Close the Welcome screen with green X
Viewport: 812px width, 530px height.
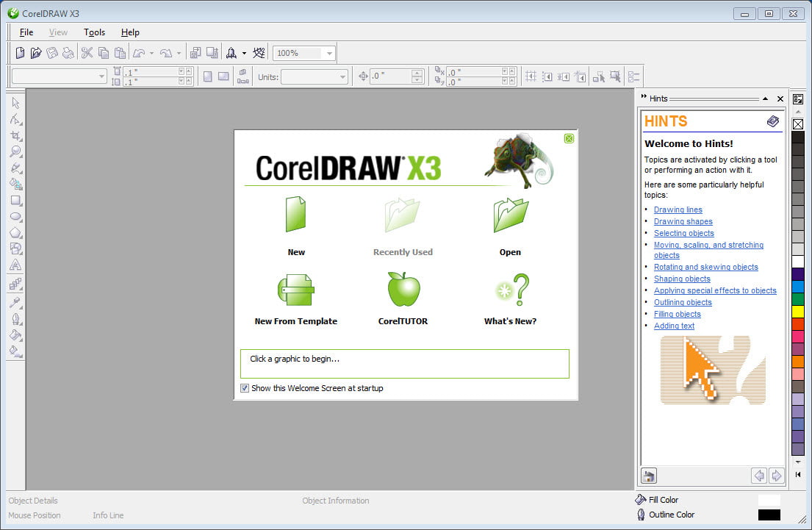pyautogui.click(x=569, y=138)
